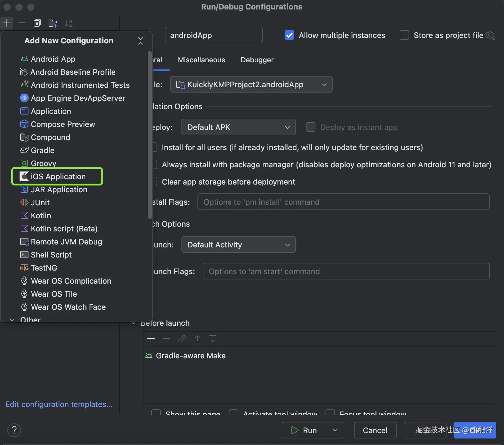The image size is (504, 445).
Task: Open Store as project file gear settings
Action: click(x=490, y=35)
